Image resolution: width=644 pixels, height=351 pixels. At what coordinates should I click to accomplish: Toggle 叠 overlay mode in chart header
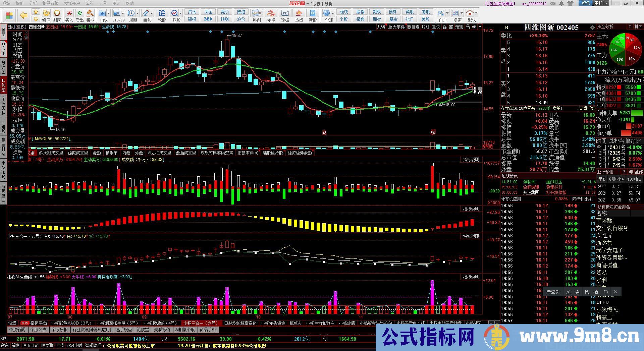(x=444, y=27)
